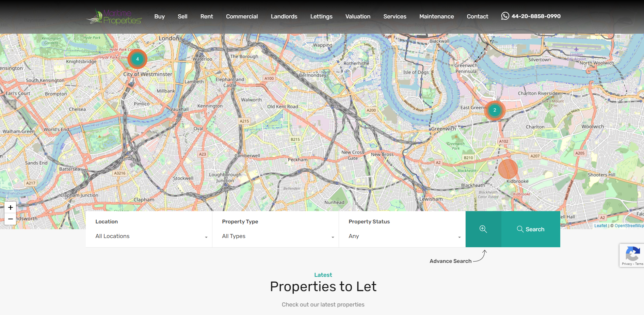Select Valuation from the top navigation
644x315 pixels.
358,16
